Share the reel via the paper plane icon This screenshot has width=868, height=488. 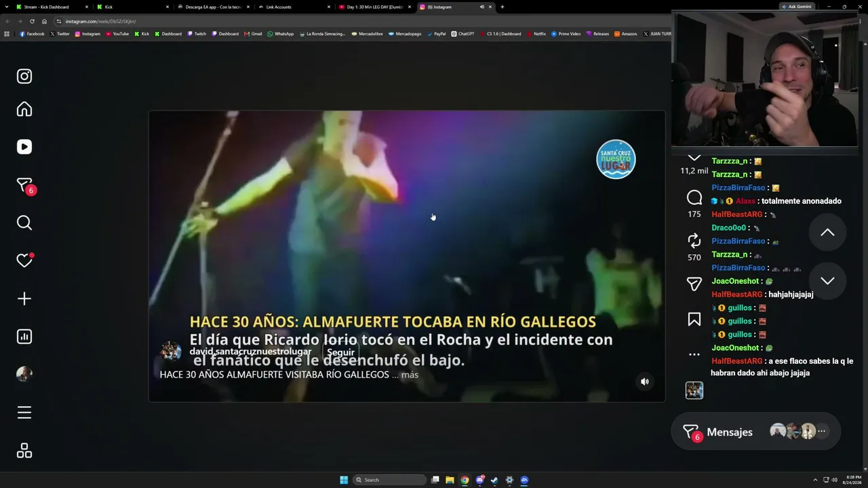tap(694, 285)
